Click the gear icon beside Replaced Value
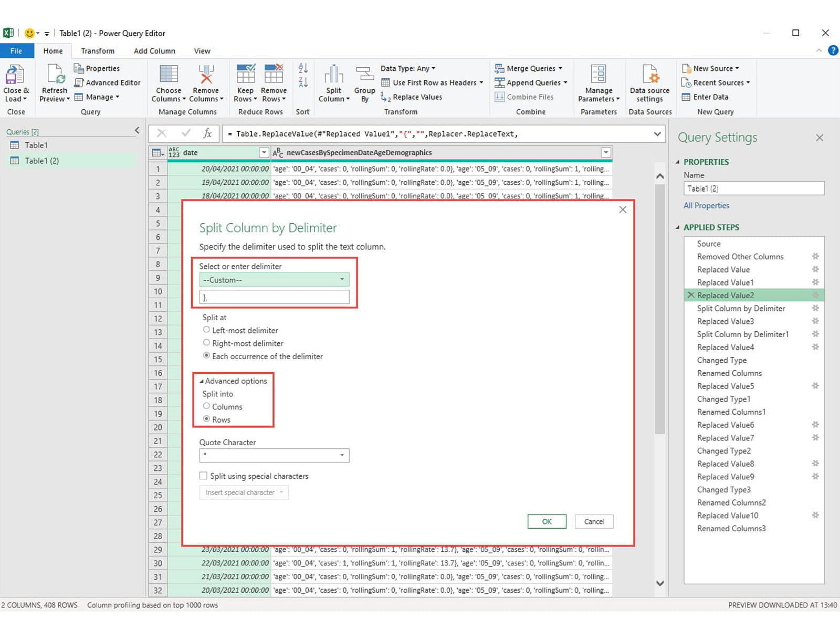Viewport: 840px width, 630px height. pyautogui.click(x=815, y=269)
